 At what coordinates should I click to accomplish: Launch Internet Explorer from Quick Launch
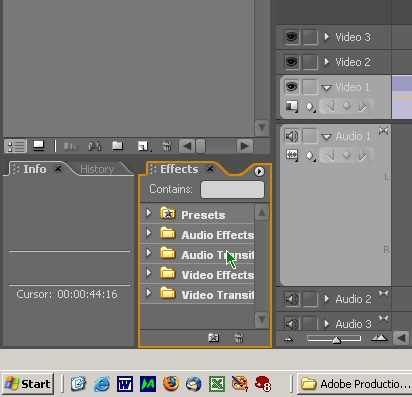click(102, 384)
